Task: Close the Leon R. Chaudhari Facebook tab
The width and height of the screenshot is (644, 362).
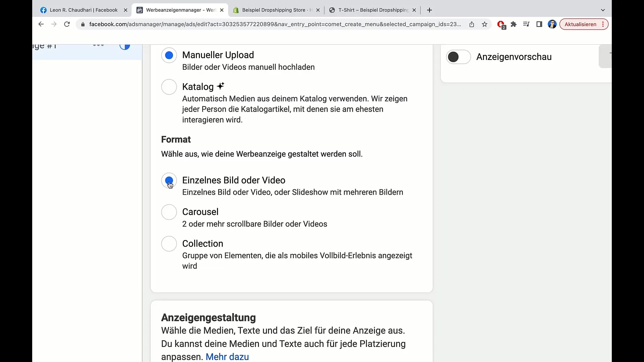Action: tap(125, 10)
